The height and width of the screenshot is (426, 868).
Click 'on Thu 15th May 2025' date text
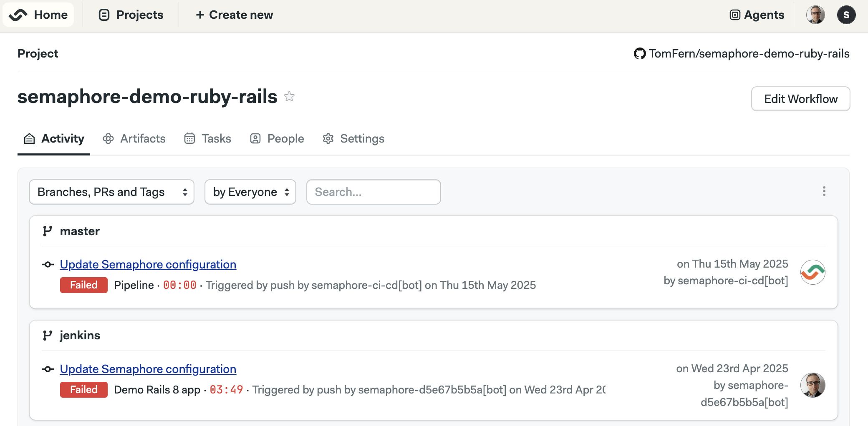(x=732, y=264)
